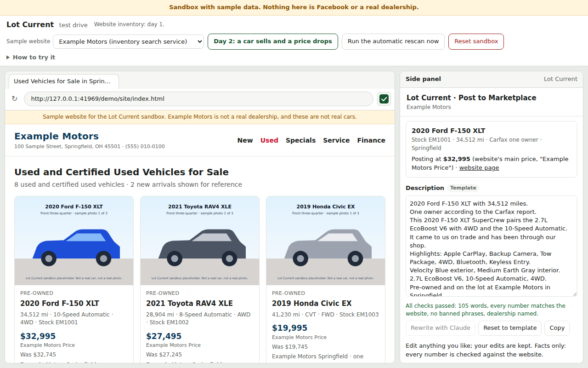Open the 2020 Ford F-150 XLT photo

74,241
